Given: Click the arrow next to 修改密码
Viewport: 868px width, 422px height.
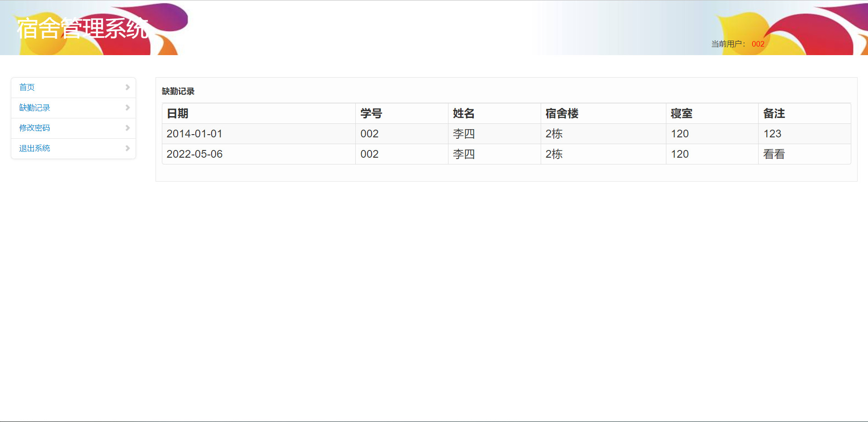Looking at the screenshot, I should pos(128,128).
